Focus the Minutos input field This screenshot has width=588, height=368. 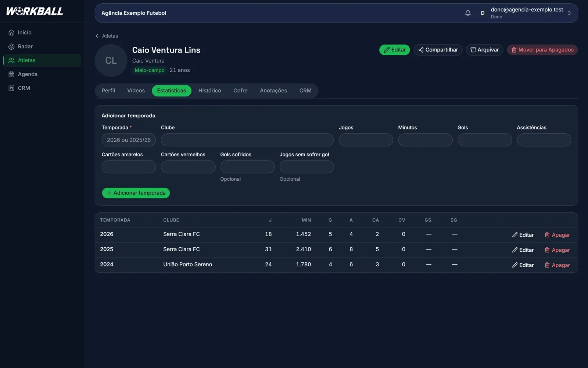pyautogui.click(x=425, y=140)
